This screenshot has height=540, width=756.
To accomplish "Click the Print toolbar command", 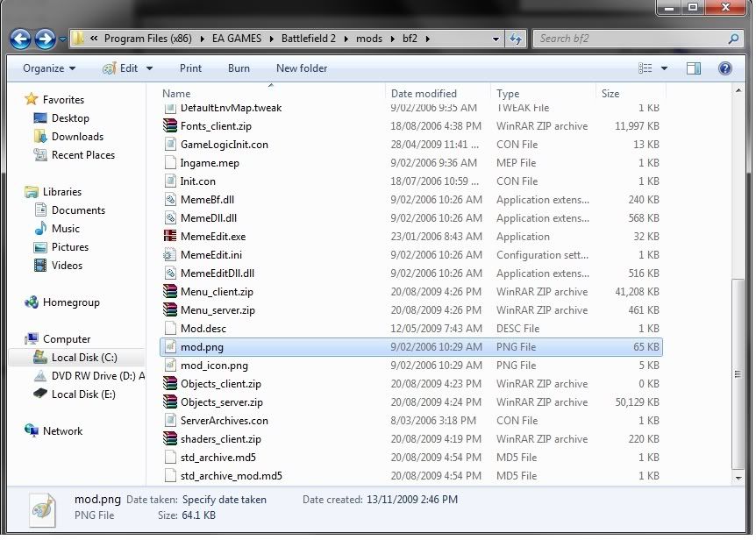I will (x=190, y=67).
